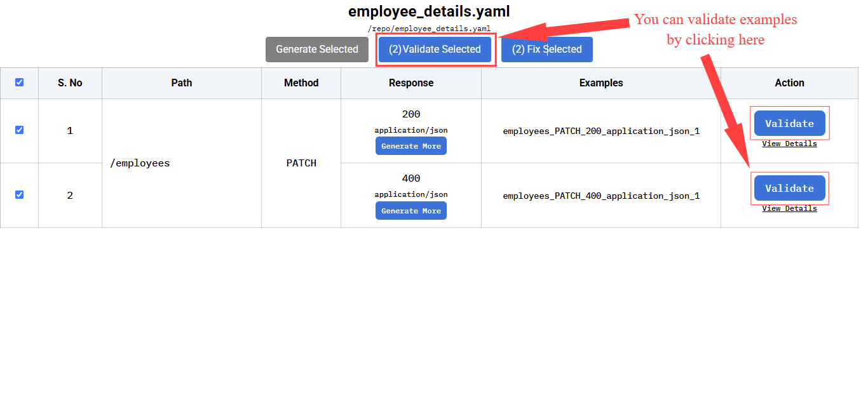Screen dimensions: 868x402
Task: Validate the employees_PATCH_200 example
Action: tap(789, 124)
